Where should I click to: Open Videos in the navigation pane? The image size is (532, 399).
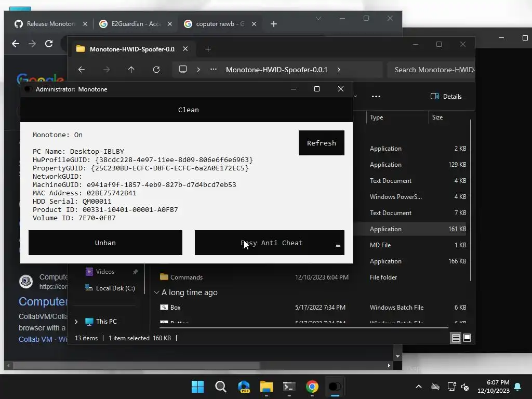coord(105,271)
